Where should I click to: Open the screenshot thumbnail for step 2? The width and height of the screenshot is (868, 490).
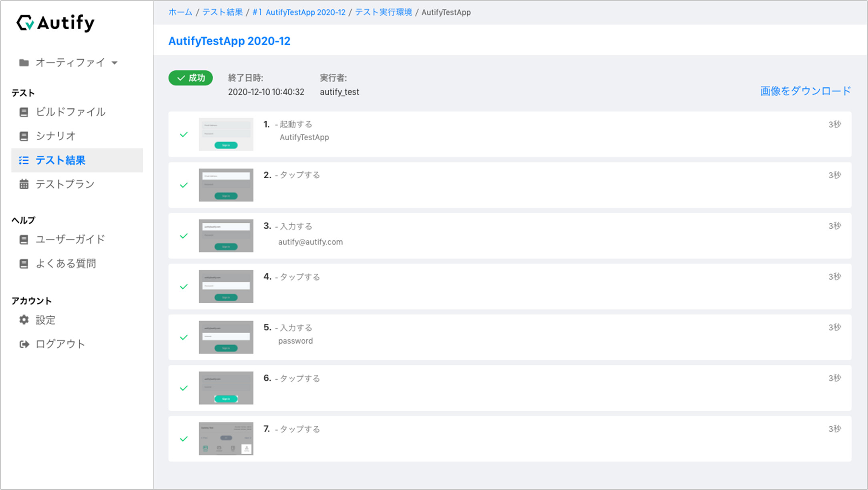226,185
